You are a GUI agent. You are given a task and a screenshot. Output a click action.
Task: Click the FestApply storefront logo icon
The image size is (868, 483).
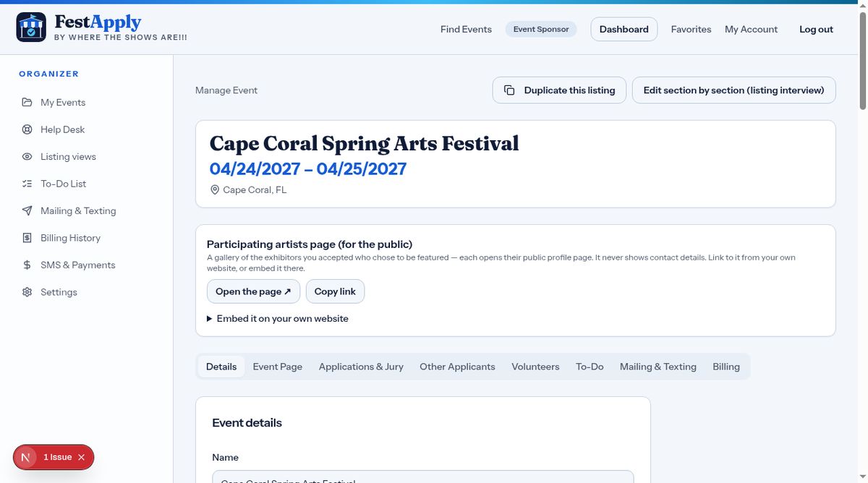pyautogui.click(x=31, y=27)
